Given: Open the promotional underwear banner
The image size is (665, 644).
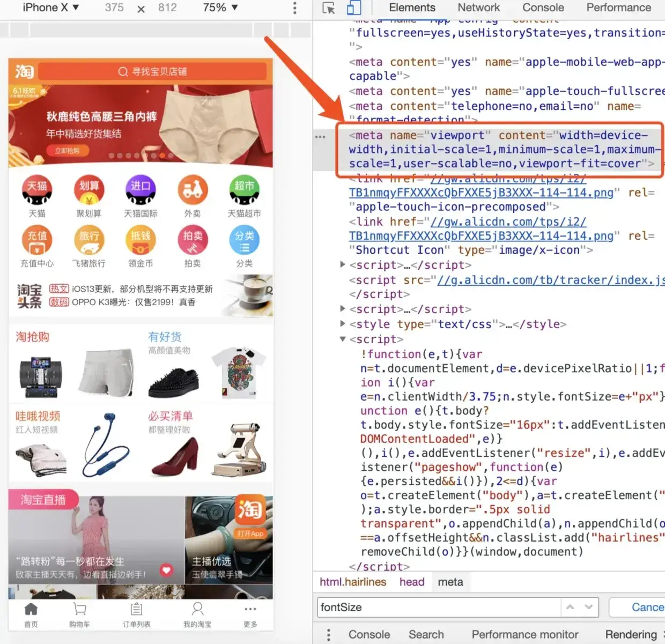Looking at the screenshot, I should pyautogui.click(x=141, y=125).
